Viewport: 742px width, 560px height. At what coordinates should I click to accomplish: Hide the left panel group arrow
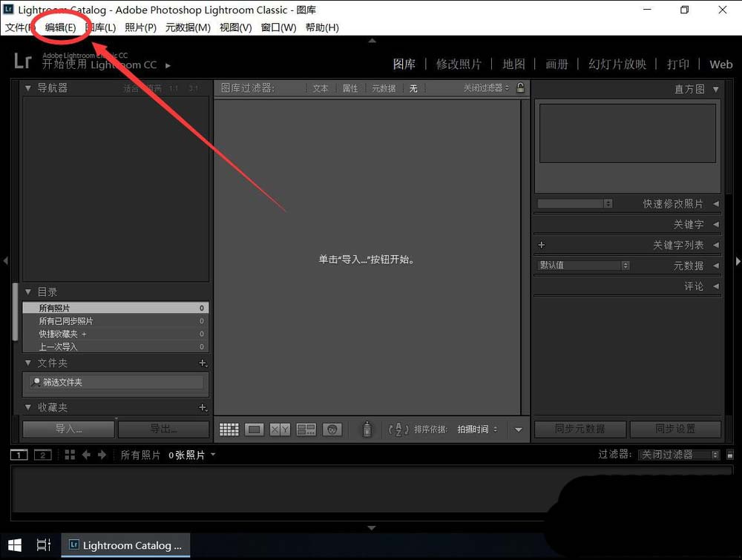[x=5, y=260]
